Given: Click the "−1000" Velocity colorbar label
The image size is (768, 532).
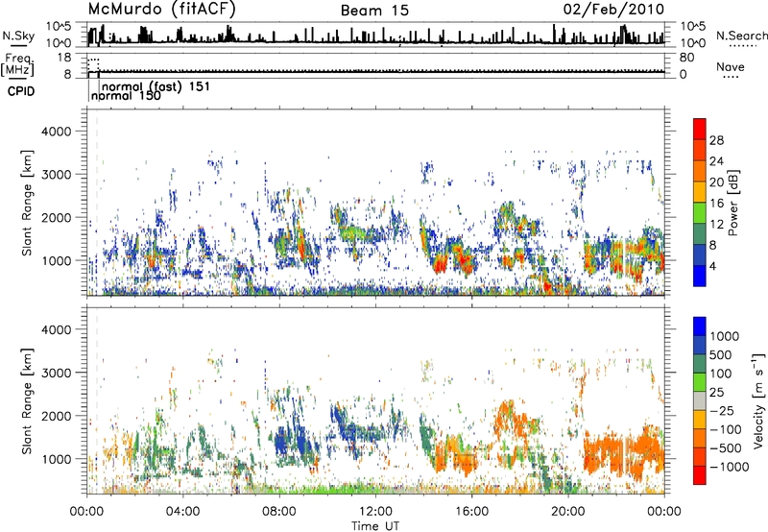Looking at the screenshot, I should 730,467.
